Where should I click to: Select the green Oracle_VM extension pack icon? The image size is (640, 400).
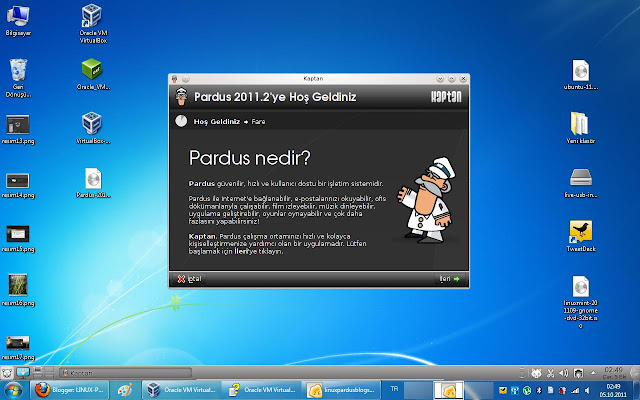[x=93, y=74]
